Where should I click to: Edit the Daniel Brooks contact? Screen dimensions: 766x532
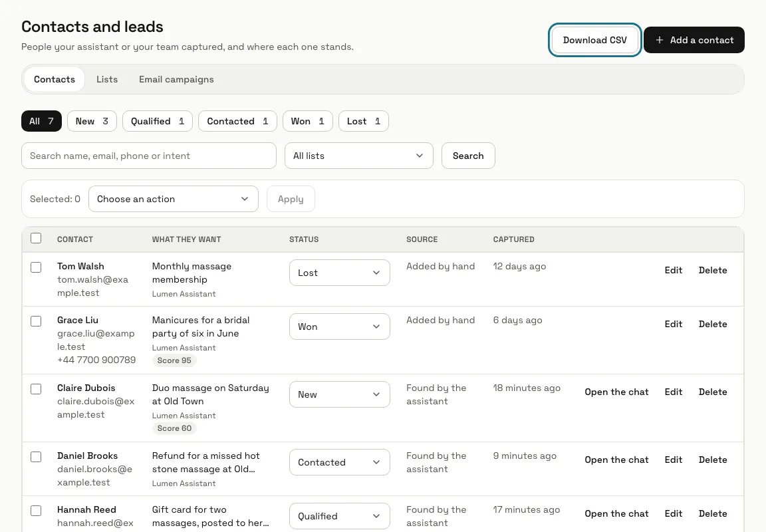coord(673,460)
